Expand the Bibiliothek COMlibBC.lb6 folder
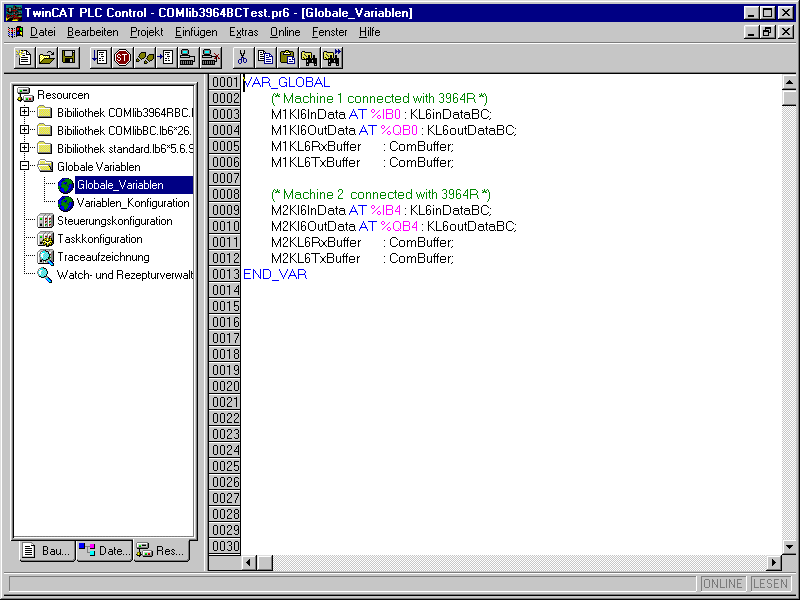This screenshot has width=800, height=600. [x=24, y=130]
